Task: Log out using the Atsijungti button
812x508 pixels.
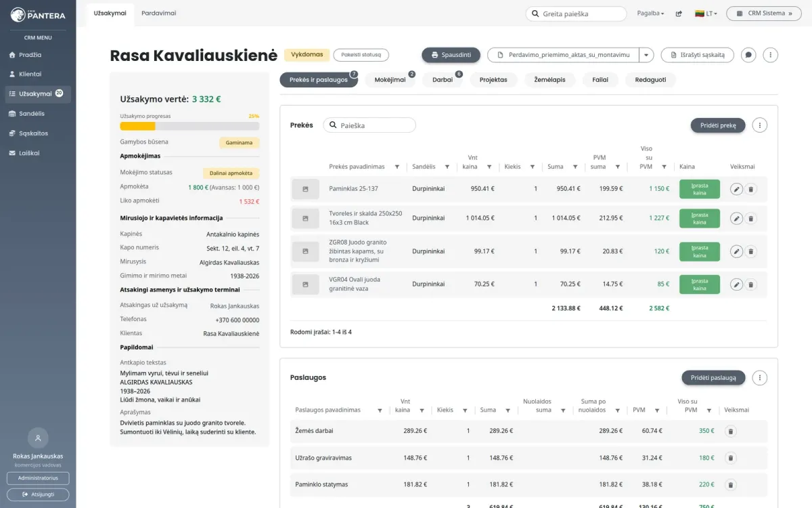Action: pyautogui.click(x=38, y=494)
